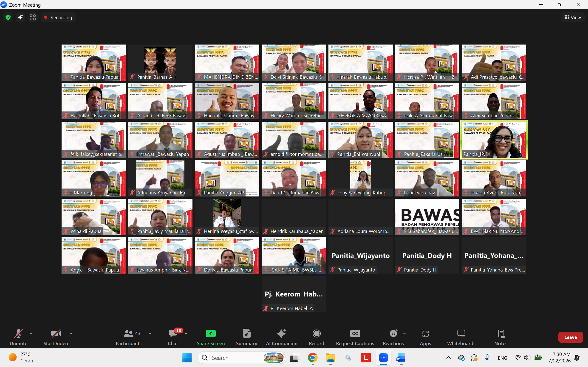Open the Participants list
The height and width of the screenshot is (367, 588).
129,337
